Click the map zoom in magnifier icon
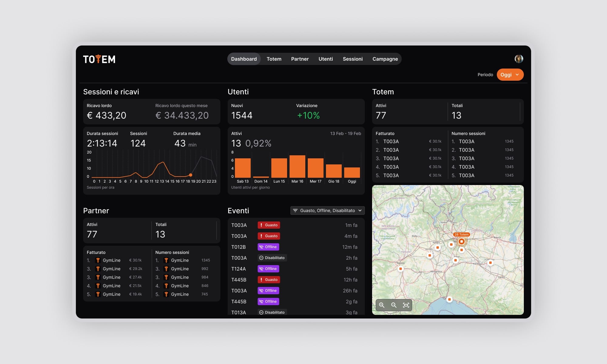Screen dimensions: 607x364 pos(382,305)
